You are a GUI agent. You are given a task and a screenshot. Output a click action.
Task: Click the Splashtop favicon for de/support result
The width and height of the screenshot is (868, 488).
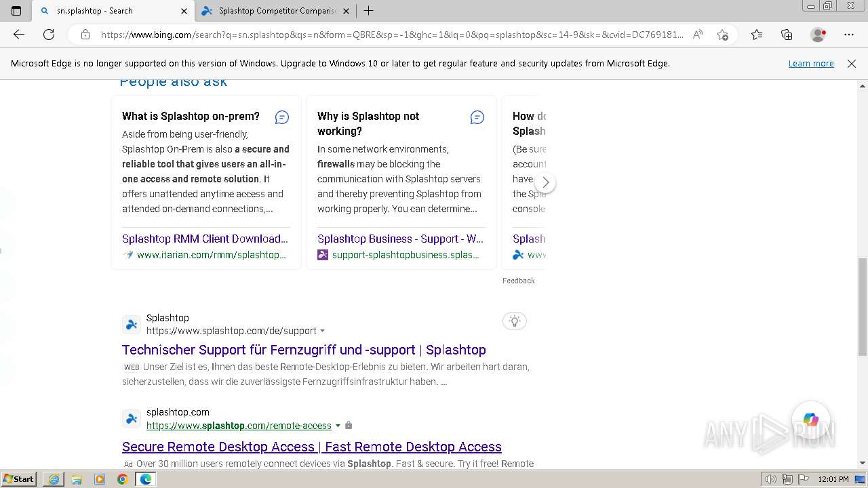pyautogui.click(x=132, y=324)
